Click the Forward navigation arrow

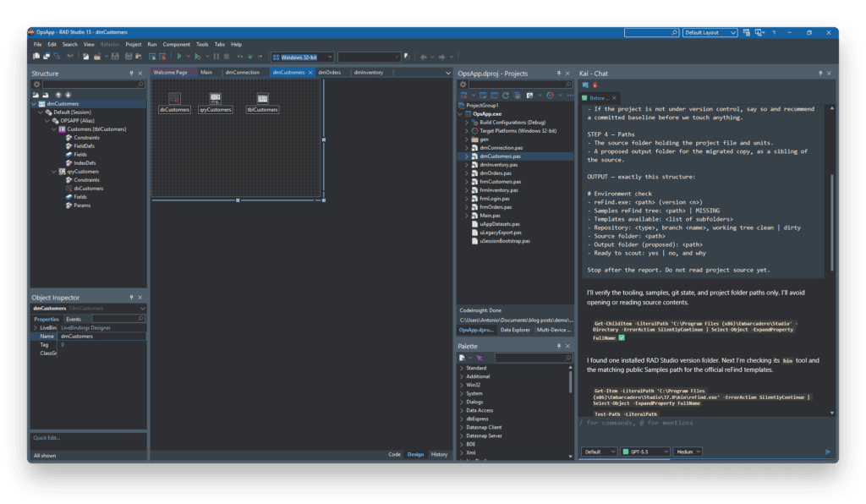(x=441, y=57)
